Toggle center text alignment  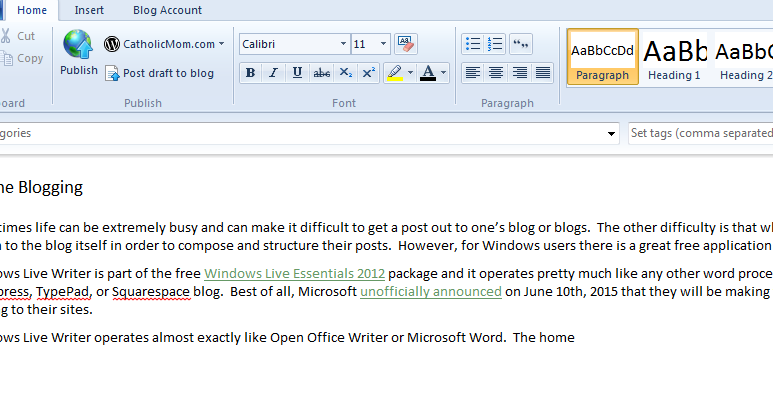(x=496, y=72)
